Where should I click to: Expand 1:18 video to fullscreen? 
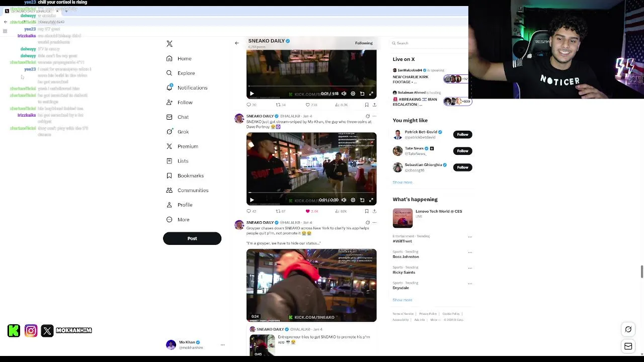(x=371, y=94)
